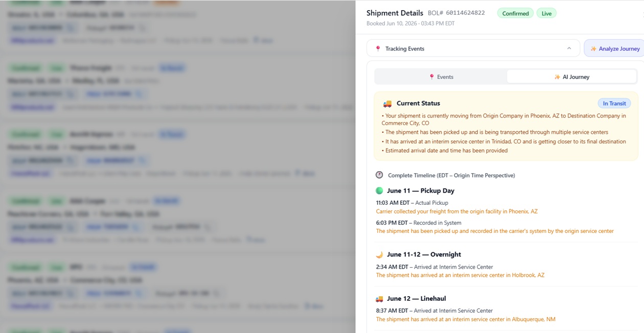Image resolution: width=644 pixels, height=333 pixels.
Task: Click the BOL# 60114624822 number
Action: 456,13
